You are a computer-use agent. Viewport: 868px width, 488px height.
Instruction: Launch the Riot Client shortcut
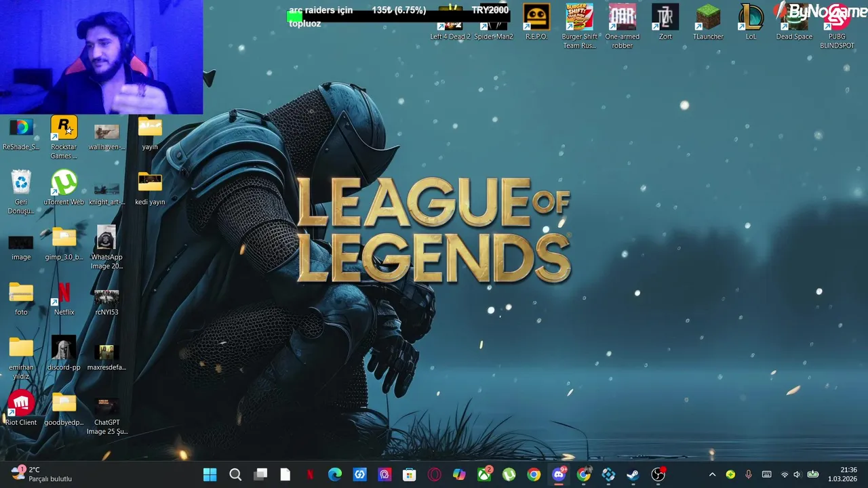point(21,409)
